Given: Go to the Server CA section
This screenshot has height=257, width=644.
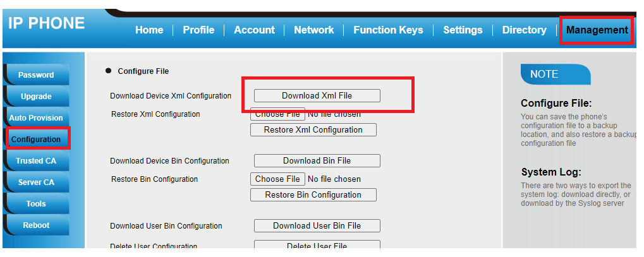Looking at the screenshot, I should [36, 182].
